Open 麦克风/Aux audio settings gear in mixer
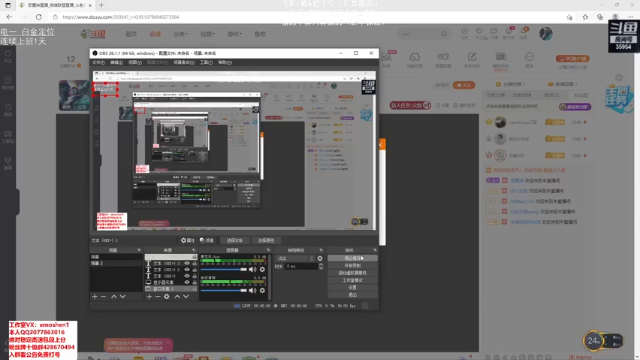 coord(262,269)
